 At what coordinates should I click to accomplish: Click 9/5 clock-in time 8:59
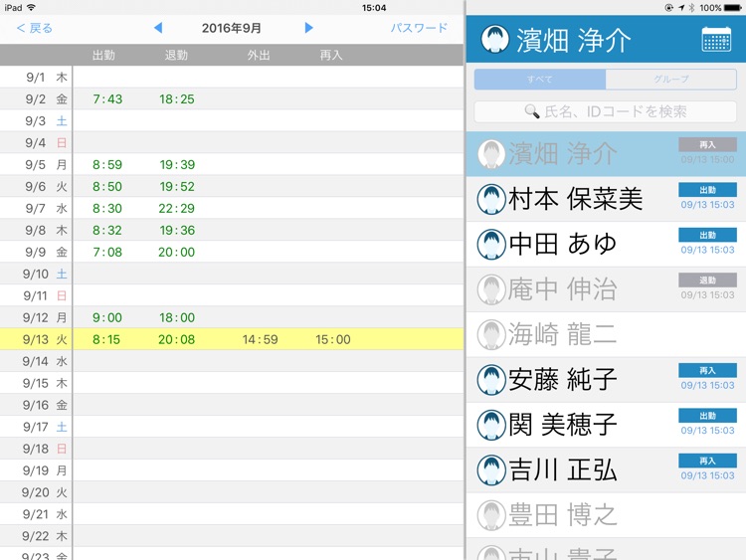pyautogui.click(x=107, y=165)
